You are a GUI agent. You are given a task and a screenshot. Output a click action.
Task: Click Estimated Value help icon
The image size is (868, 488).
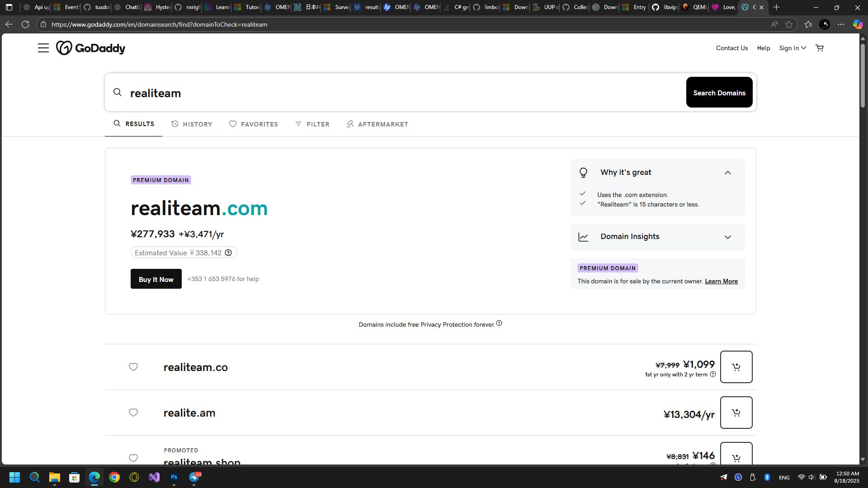pos(228,253)
